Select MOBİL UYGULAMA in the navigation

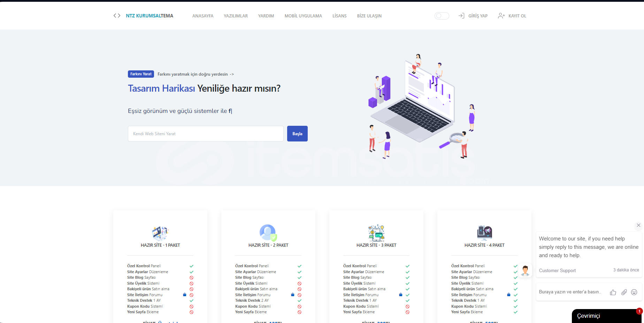tap(303, 16)
